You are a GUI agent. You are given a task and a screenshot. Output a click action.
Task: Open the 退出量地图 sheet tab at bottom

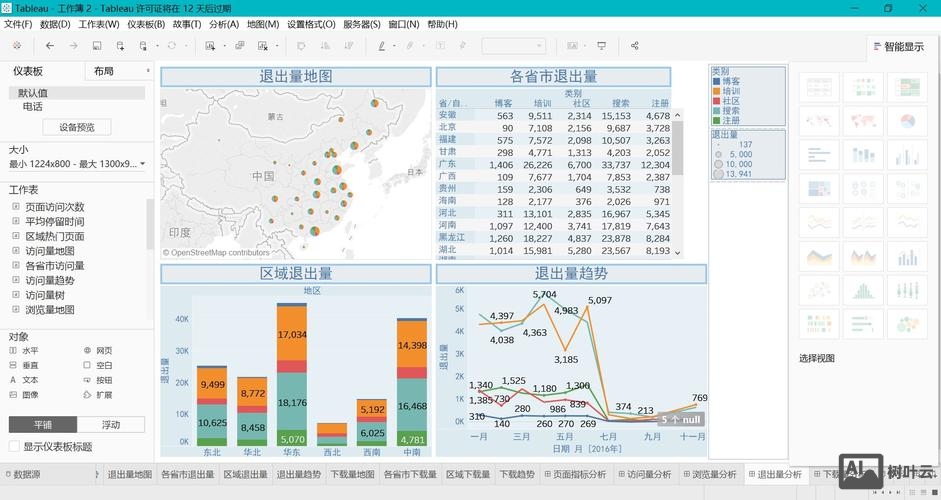[130, 474]
